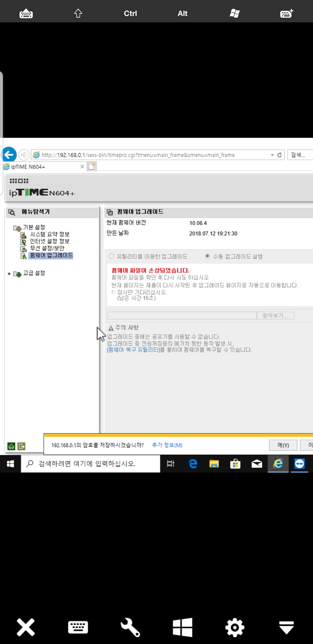Screen dimensions: 313x644
Task: Open TeamViewer from taskbar
Action: tap(300, 464)
